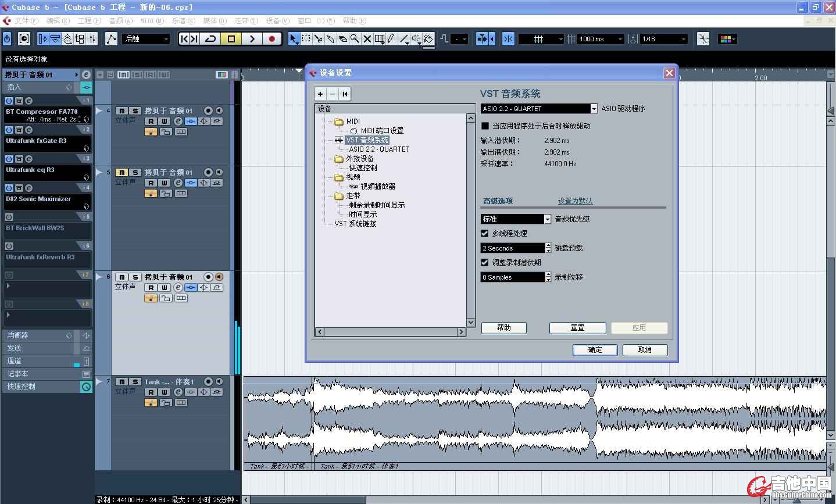
Task: Select MIDI 端口设置 in the device tree
Action: (x=381, y=131)
